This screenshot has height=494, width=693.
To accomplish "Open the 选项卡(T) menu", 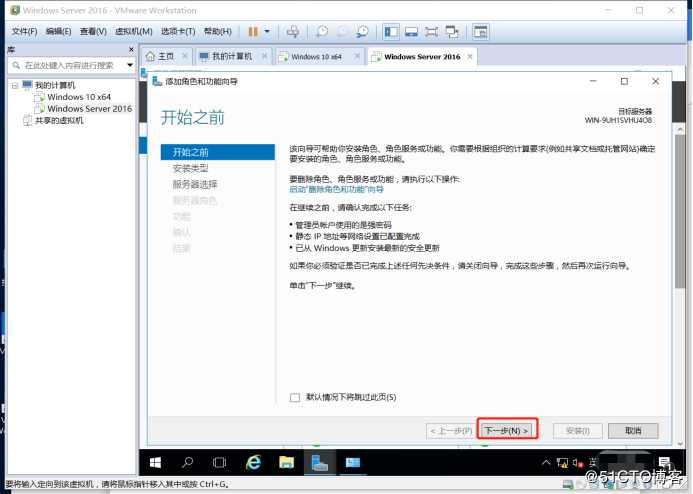I will (x=178, y=31).
